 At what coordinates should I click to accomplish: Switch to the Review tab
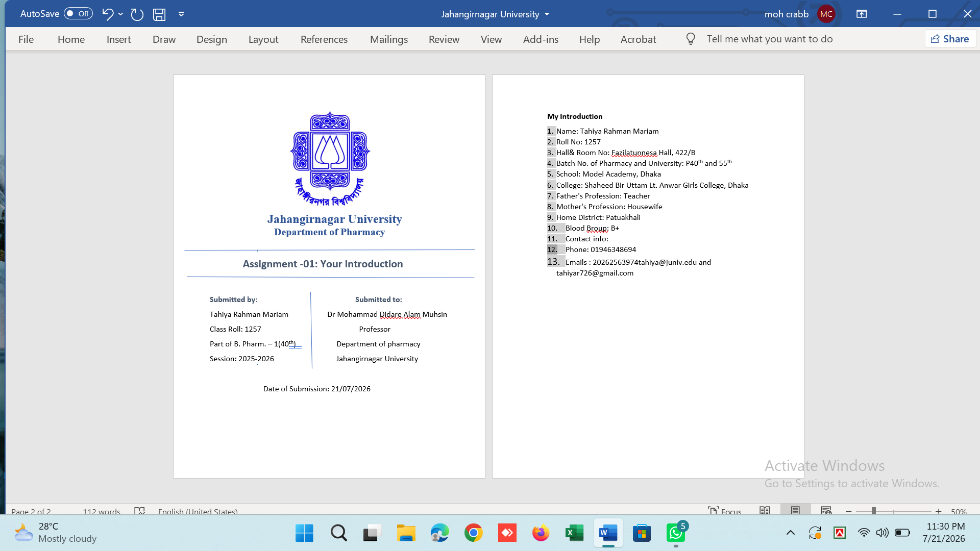444,39
